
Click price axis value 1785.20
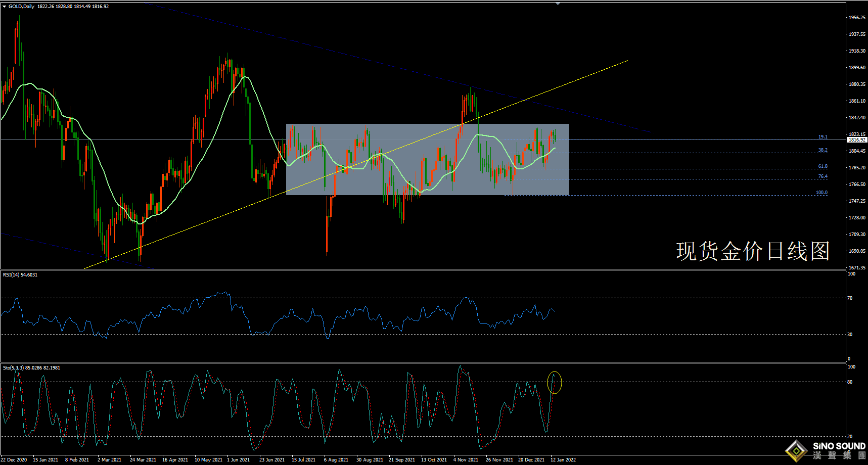tap(857, 168)
